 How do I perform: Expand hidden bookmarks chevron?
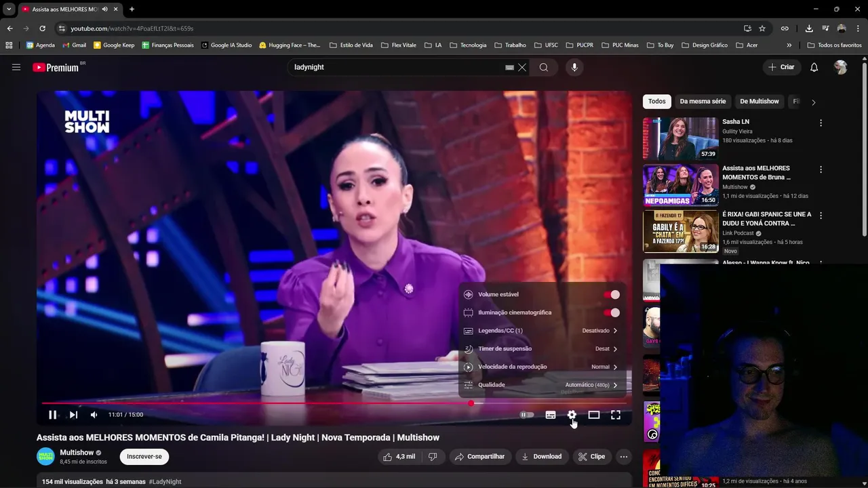click(789, 45)
